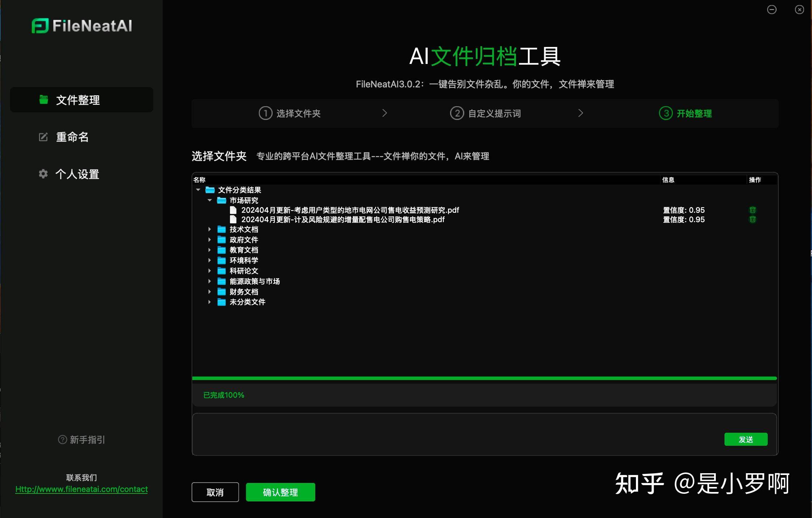This screenshot has width=812, height=518.
Task: Delete the 购售电策略.pdf entry with trash icon
Action: point(752,219)
